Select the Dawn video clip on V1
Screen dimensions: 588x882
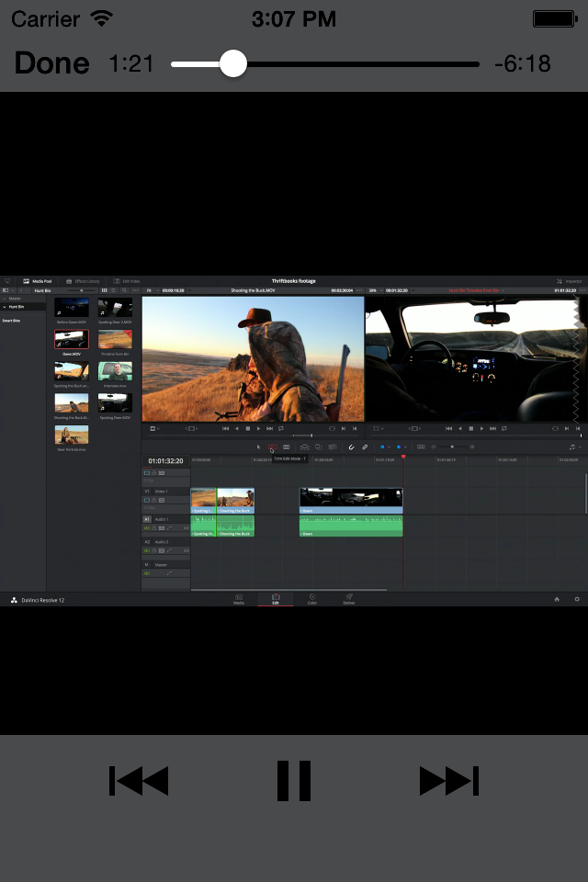point(351,501)
